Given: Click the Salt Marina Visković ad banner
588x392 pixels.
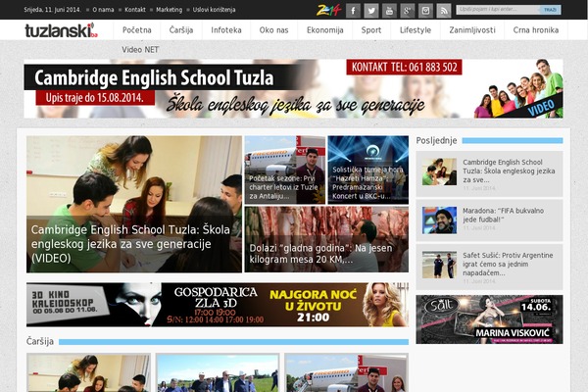Looking at the screenshot, I should [x=489, y=319].
